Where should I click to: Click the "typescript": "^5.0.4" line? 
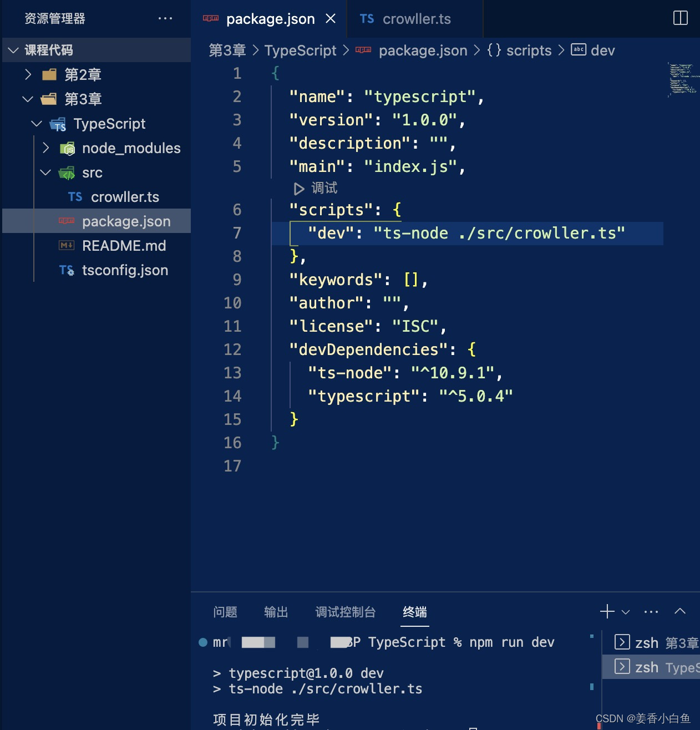(x=410, y=396)
